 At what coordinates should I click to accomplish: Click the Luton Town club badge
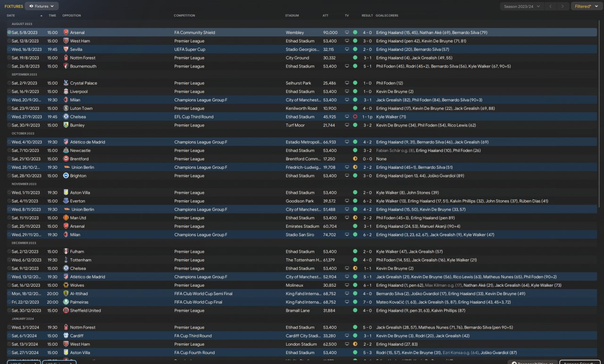[x=66, y=108]
